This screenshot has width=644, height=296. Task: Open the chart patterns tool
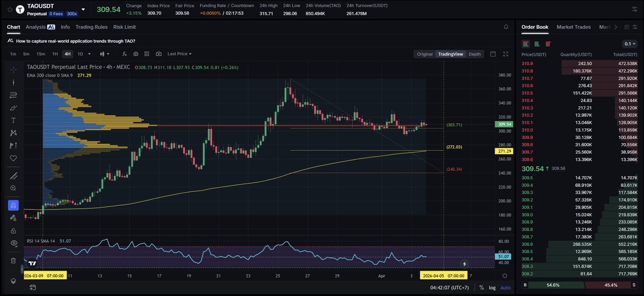(x=13, y=133)
